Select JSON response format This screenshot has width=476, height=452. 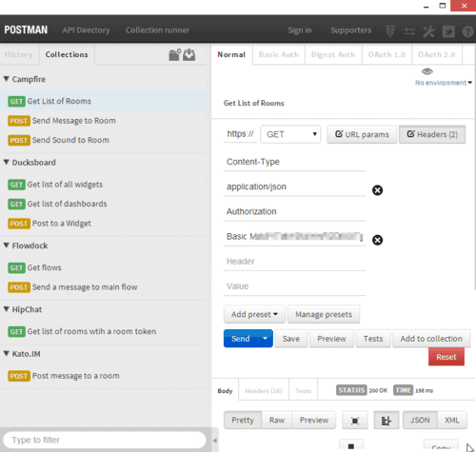[420, 421]
